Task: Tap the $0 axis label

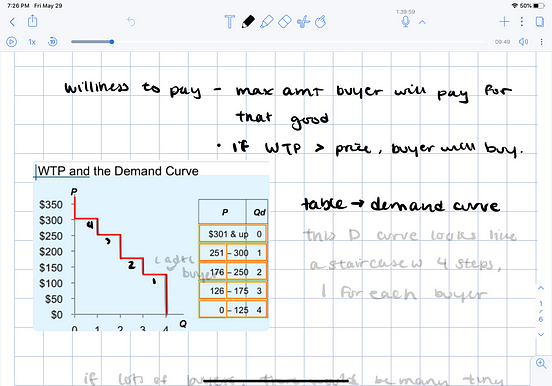Action: click(56, 315)
